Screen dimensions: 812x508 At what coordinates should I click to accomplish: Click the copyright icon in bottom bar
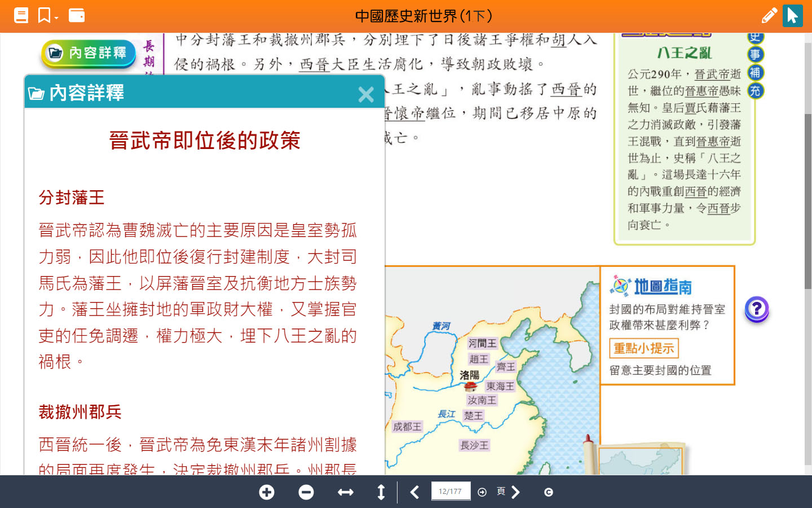pyautogui.click(x=549, y=492)
